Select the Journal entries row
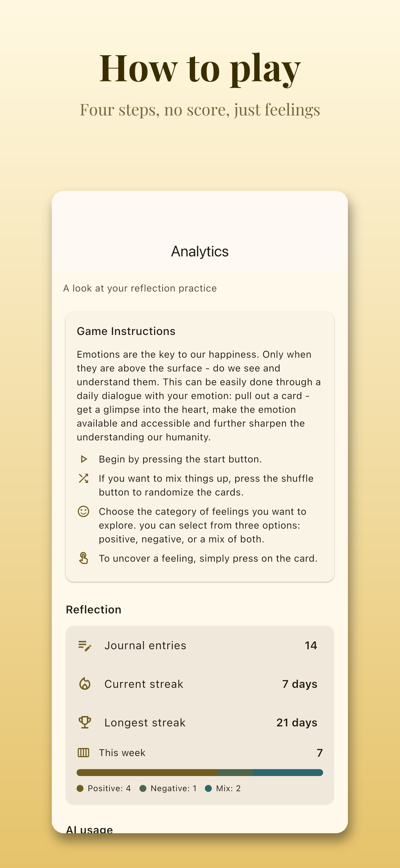400x868 pixels. click(x=200, y=645)
